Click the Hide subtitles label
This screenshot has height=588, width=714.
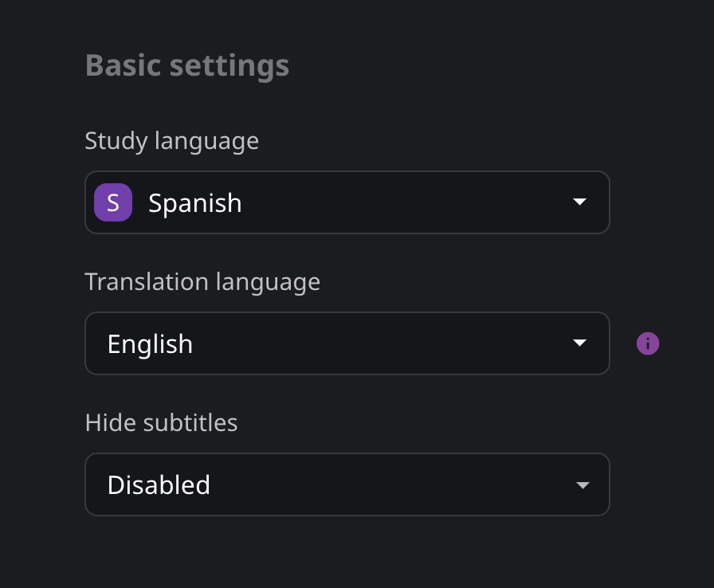(x=161, y=423)
